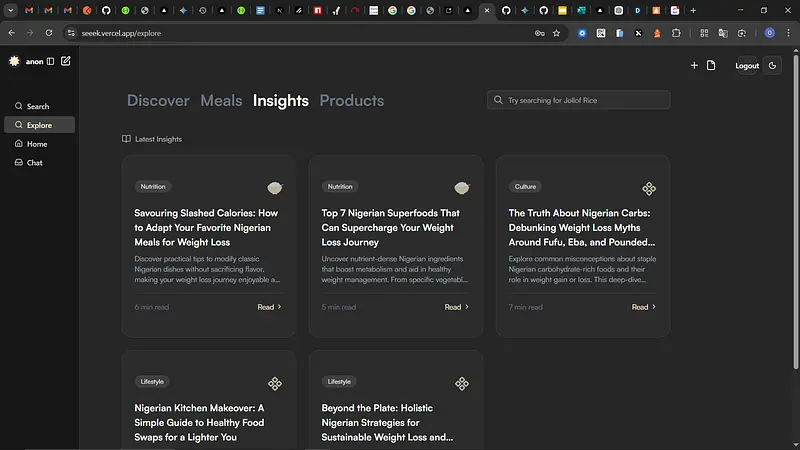Click the new chat compose icon
Viewport: 800px width, 450px height.
66,62
